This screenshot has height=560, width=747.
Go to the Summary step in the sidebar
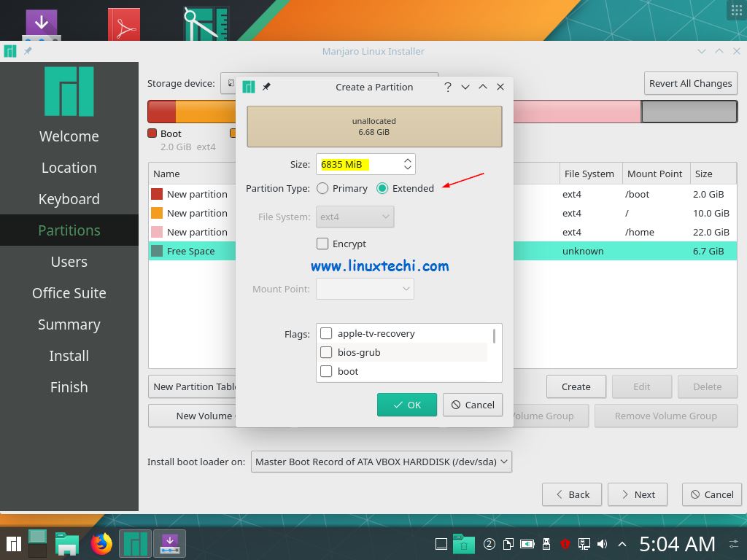(x=69, y=324)
